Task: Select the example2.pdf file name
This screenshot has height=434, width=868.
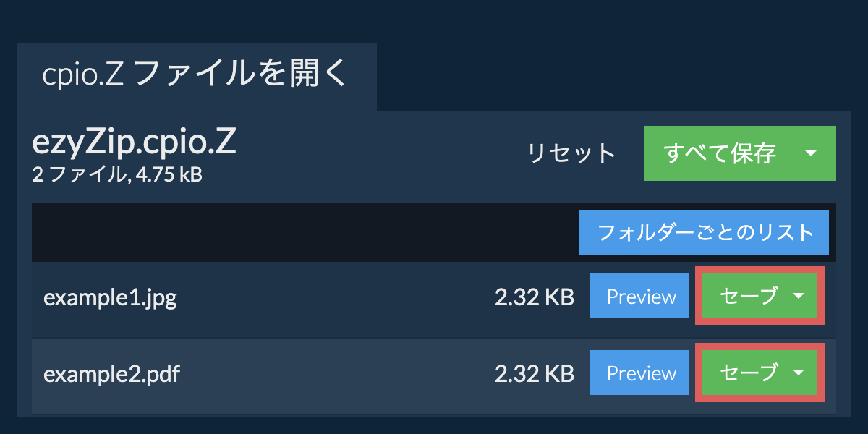Action: 111,375
